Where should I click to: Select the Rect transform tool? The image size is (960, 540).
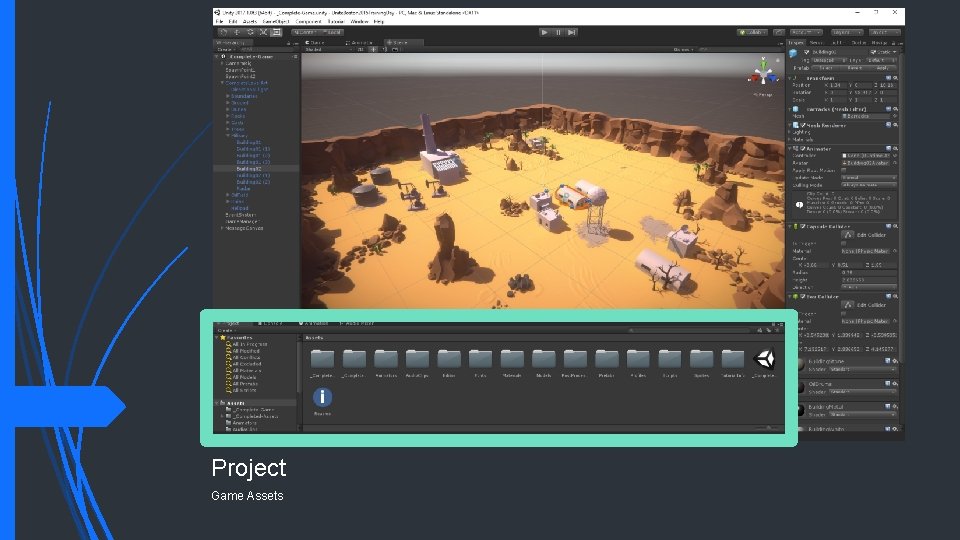pyautogui.click(x=276, y=32)
